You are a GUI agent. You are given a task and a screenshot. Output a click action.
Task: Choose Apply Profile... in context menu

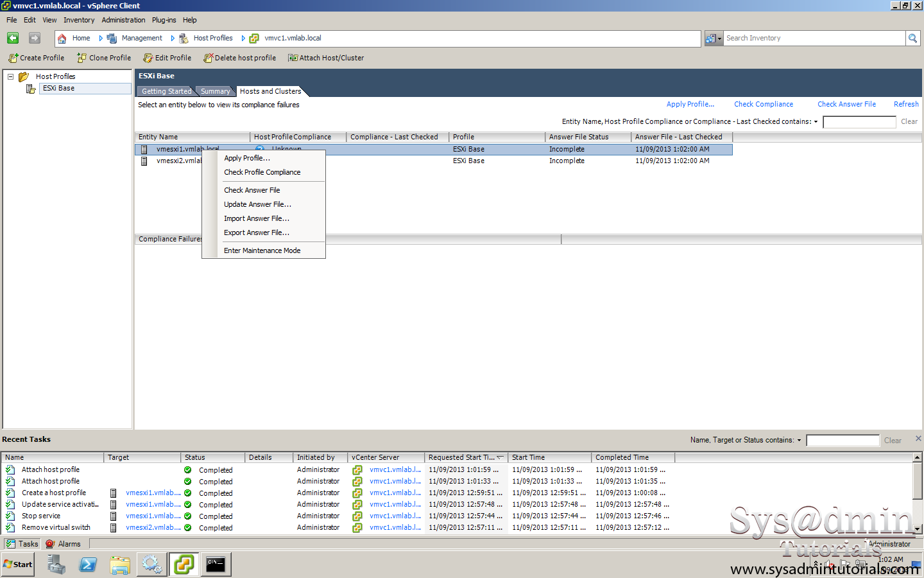pyautogui.click(x=264, y=158)
